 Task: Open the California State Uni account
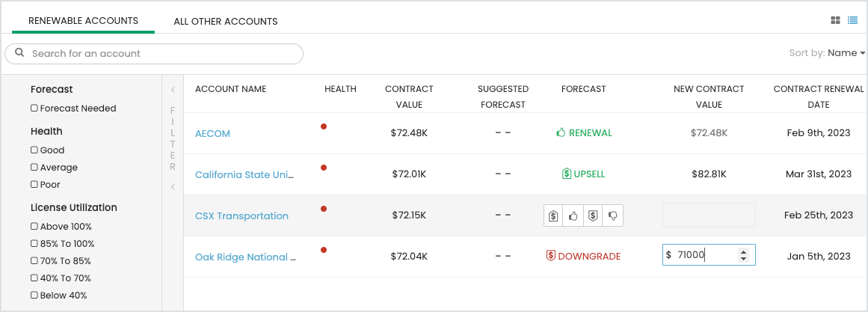point(245,174)
